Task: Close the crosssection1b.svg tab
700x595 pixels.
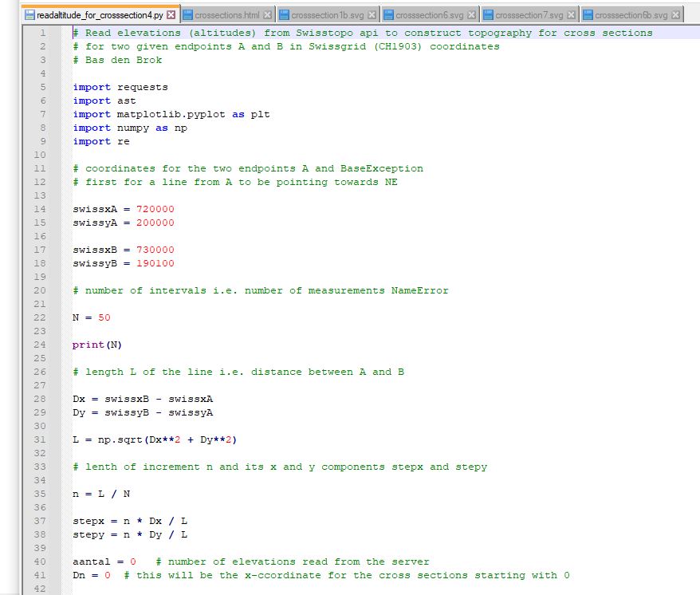Action: click(372, 15)
